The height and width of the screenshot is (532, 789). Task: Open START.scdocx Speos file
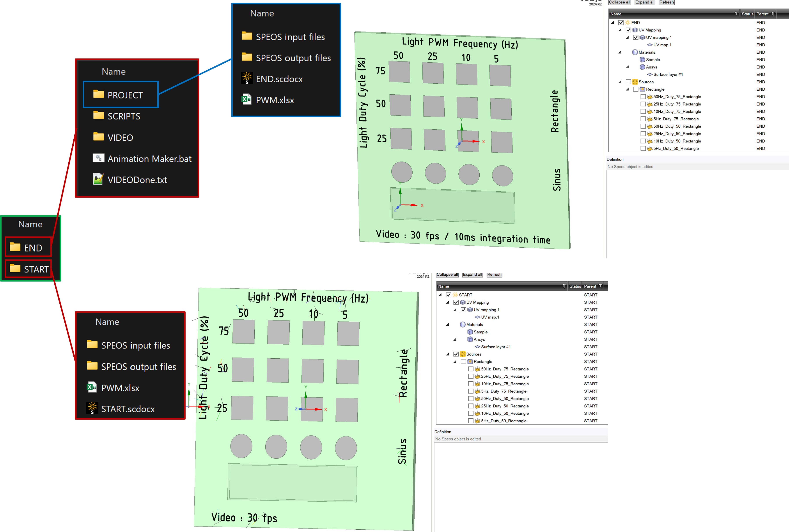click(121, 409)
